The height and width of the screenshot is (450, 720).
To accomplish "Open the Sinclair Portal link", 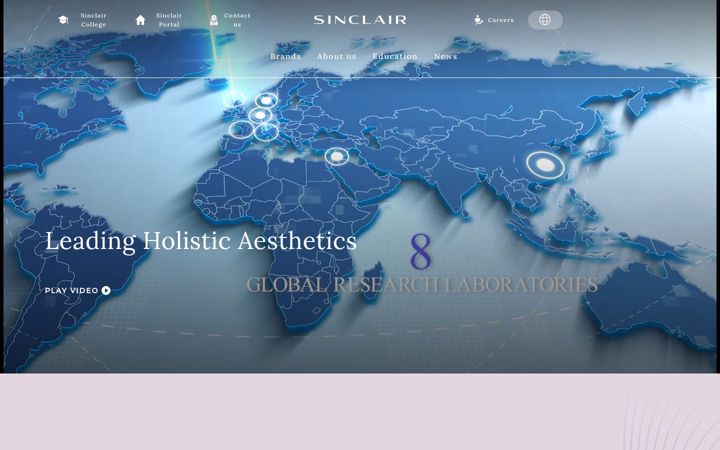I will pyautogui.click(x=169, y=20).
